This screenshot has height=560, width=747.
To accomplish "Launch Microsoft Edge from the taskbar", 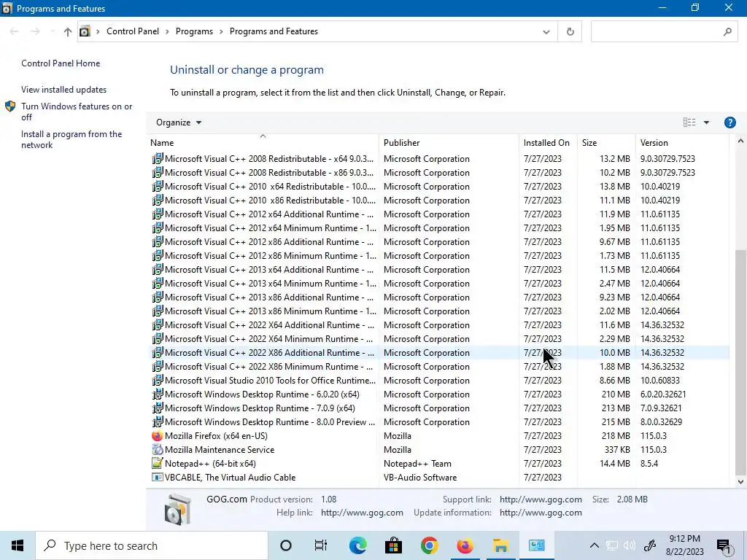I will [x=357, y=545].
